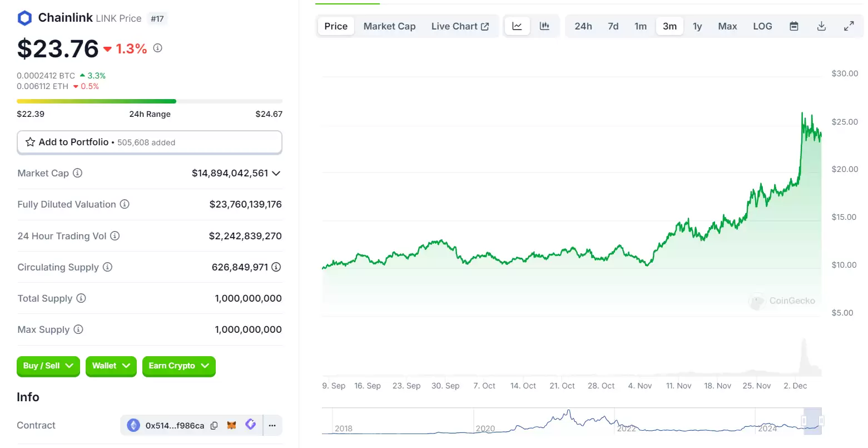Expand the Market Cap value chevron

pos(276,173)
